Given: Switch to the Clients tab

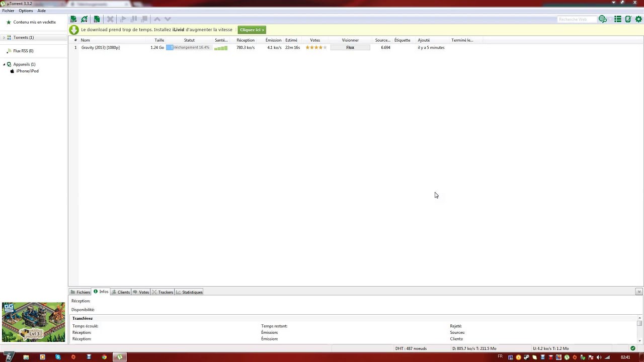Looking at the screenshot, I should click(121, 292).
